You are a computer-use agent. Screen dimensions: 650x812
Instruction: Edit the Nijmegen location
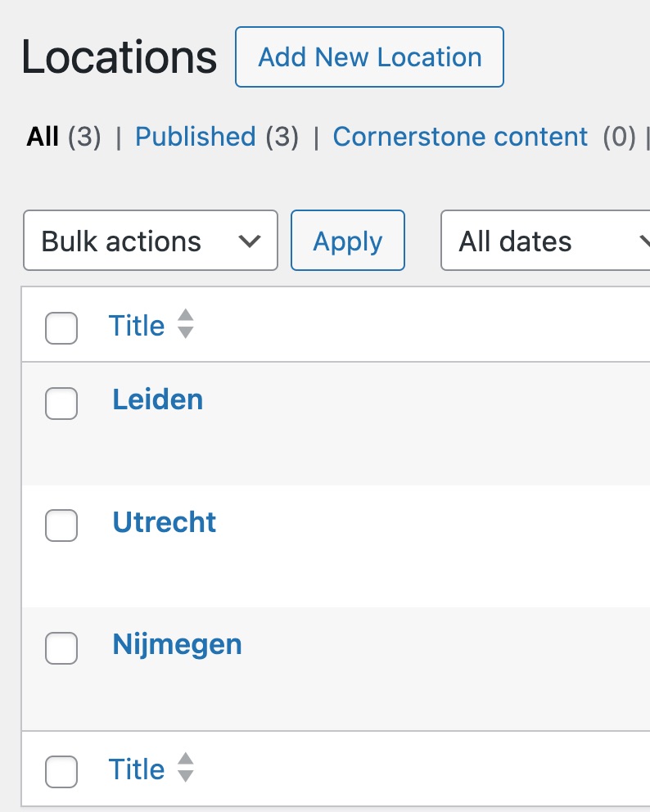(177, 644)
